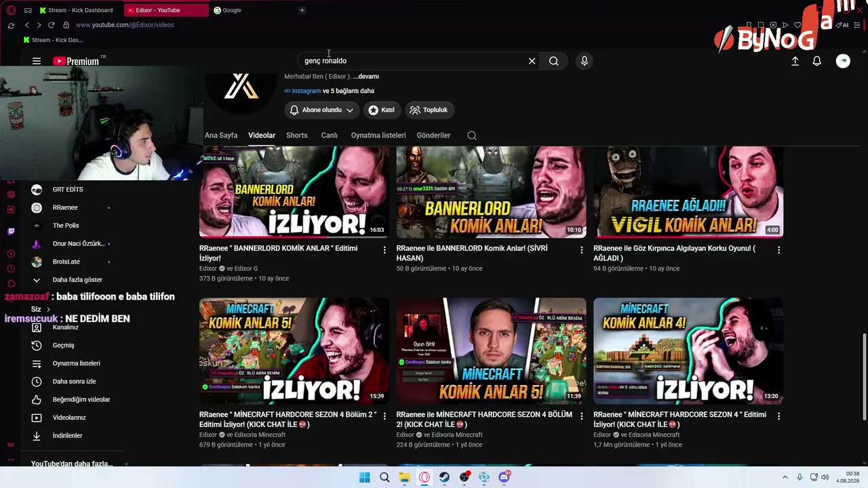This screenshot has height=488, width=868.
Task: Clear the search box text
Action: (x=532, y=61)
